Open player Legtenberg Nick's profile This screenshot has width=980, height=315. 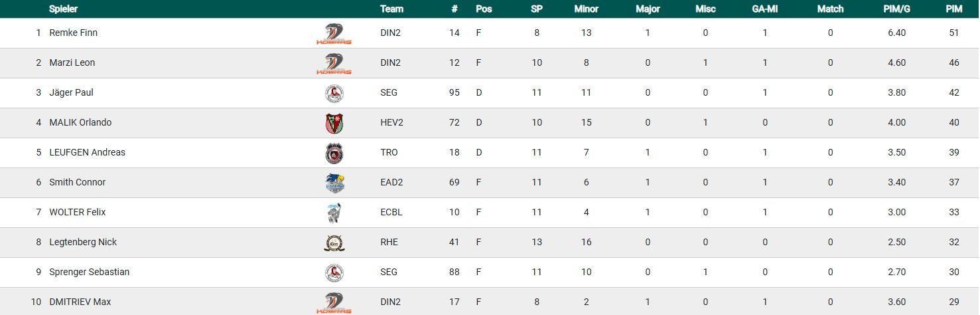[x=83, y=242]
